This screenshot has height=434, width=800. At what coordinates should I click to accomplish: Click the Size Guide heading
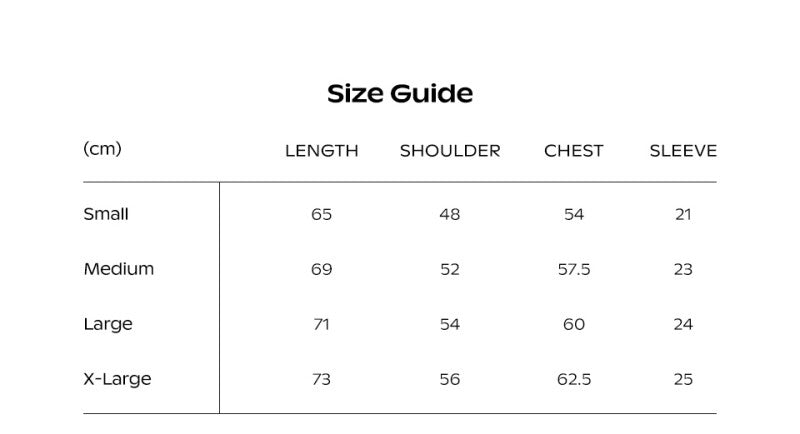click(400, 94)
